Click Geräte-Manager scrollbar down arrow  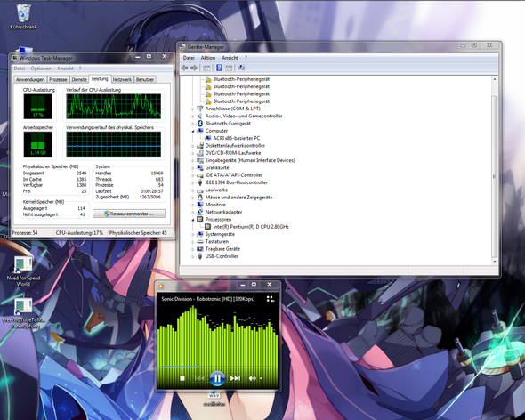(x=495, y=262)
